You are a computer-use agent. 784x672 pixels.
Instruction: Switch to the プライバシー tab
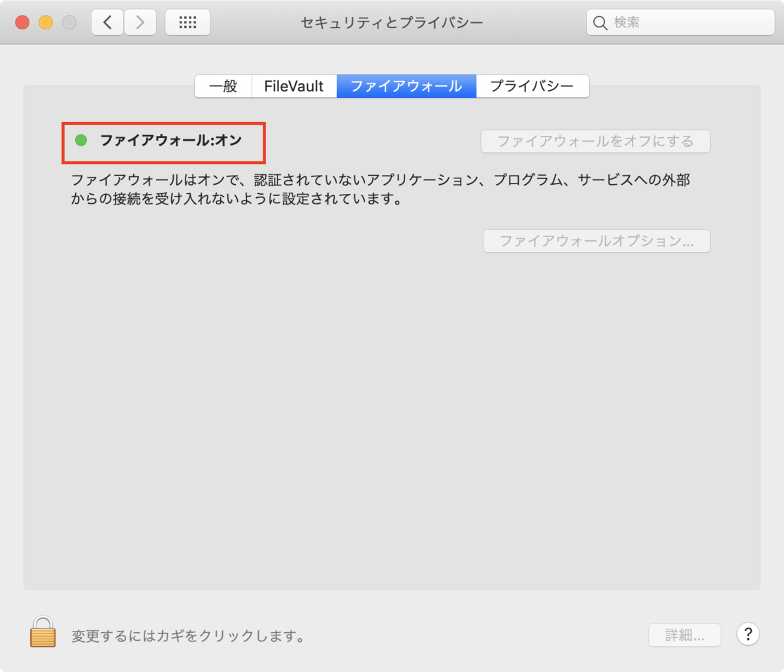coord(532,86)
